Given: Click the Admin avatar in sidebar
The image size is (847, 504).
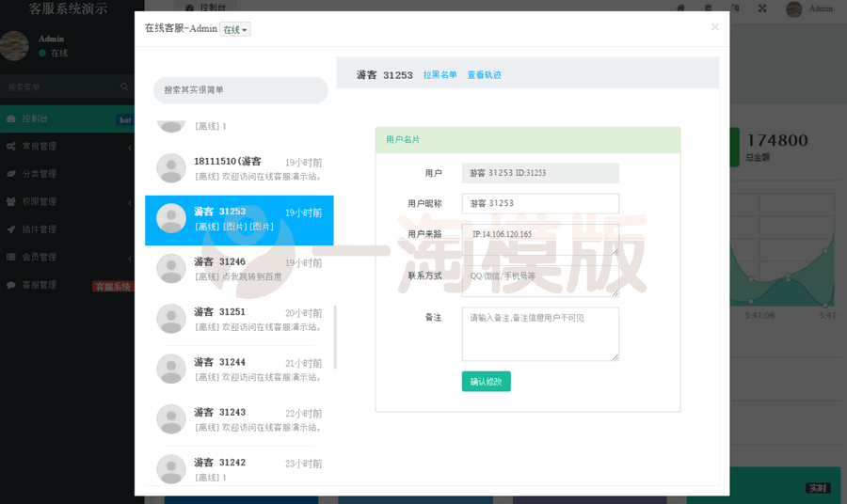Looking at the screenshot, I should (x=14, y=45).
